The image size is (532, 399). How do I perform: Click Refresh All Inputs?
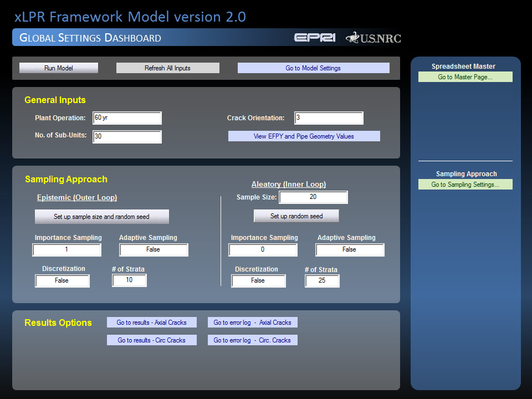[x=167, y=68]
